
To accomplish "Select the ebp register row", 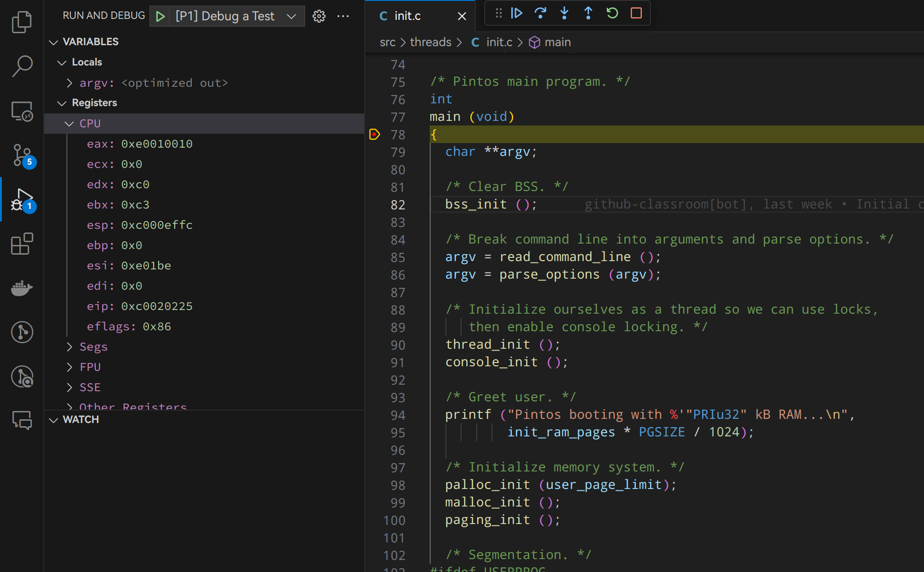I will [x=204, y=245].
